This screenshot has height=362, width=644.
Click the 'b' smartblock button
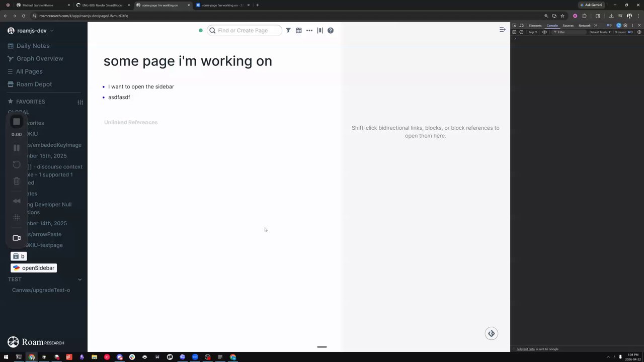tap(19, 256)
